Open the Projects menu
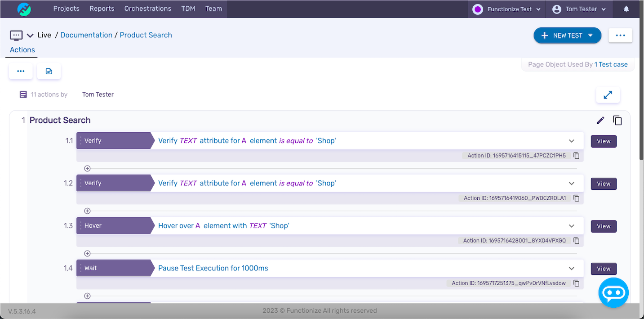The image size is (644, 319). [x=66, y=9]
